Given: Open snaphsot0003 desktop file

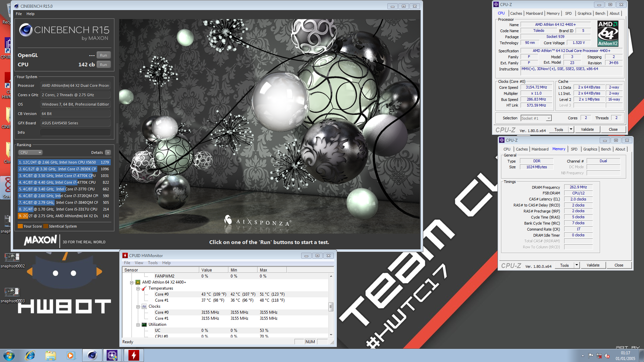Looking at the screenshot, I should (x=12, y=296).
